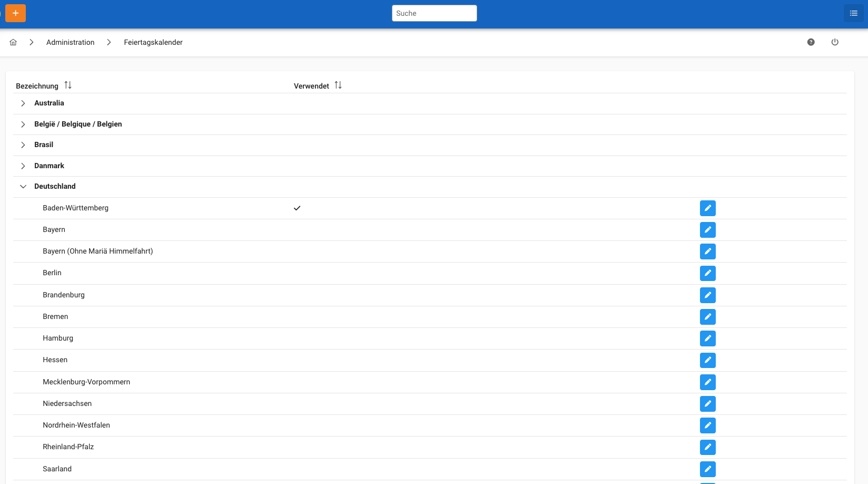Sort by Bezeichnung column
868x484 pixels.
[x=68, y=85]
